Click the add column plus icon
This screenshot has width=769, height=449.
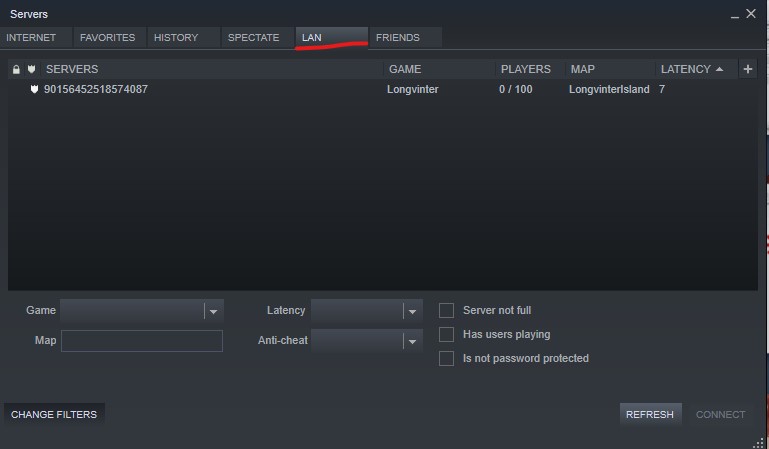748,69
